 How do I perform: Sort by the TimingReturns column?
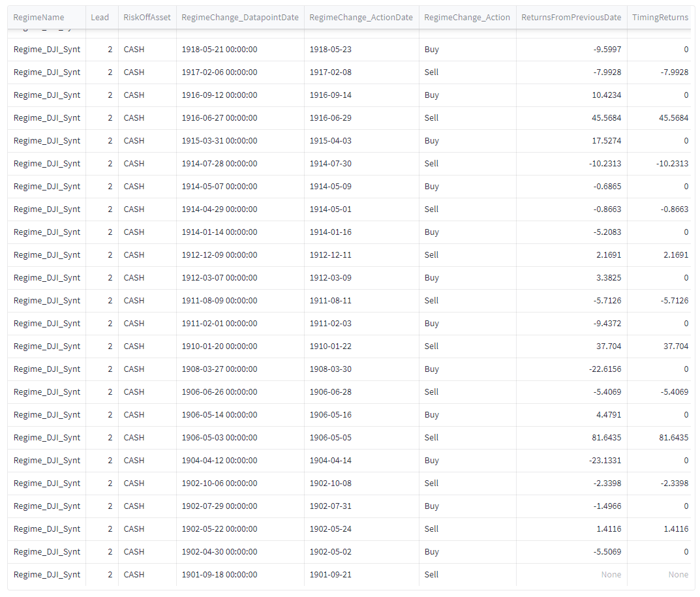tap(660, 17)
